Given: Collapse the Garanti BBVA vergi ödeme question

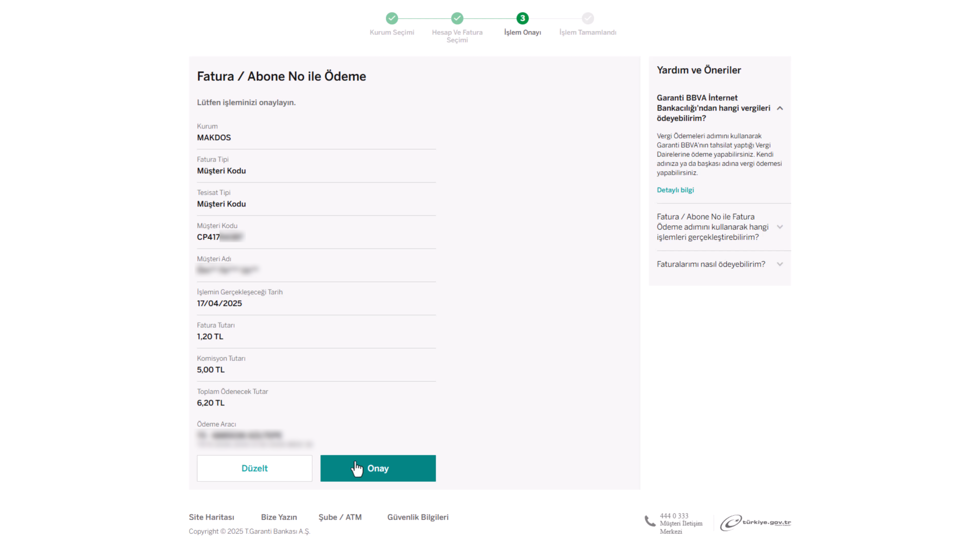Looking at the screenshot, I should click(x=779, y=108).
